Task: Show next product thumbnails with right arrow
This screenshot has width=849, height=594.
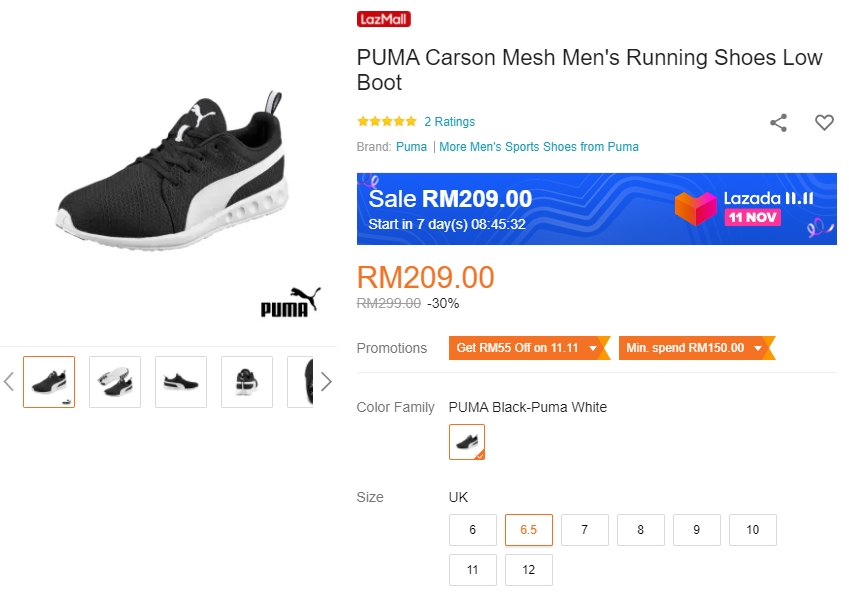Action: 326,381
